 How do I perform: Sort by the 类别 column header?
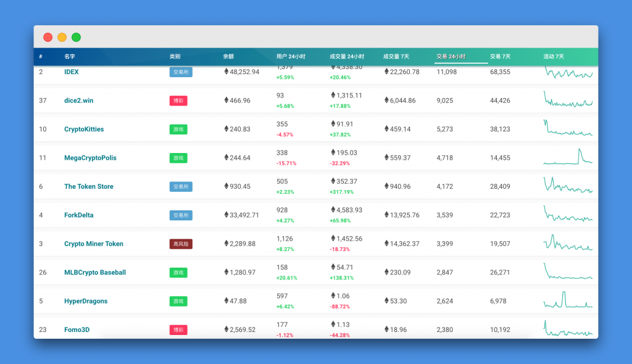175,56
